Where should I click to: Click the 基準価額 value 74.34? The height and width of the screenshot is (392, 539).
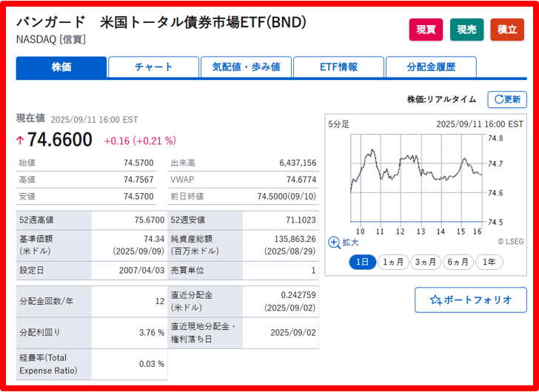click(x=154, y=239)
